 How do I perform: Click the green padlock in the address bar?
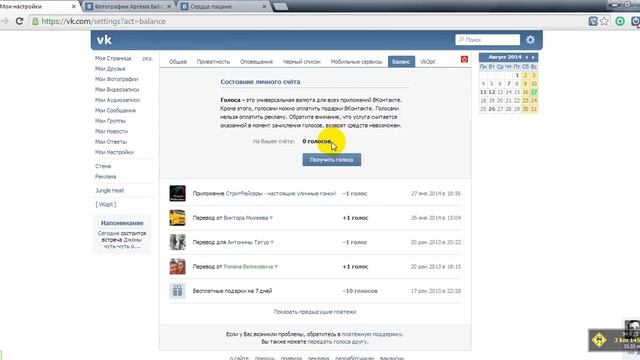click(x=36, y=21)
